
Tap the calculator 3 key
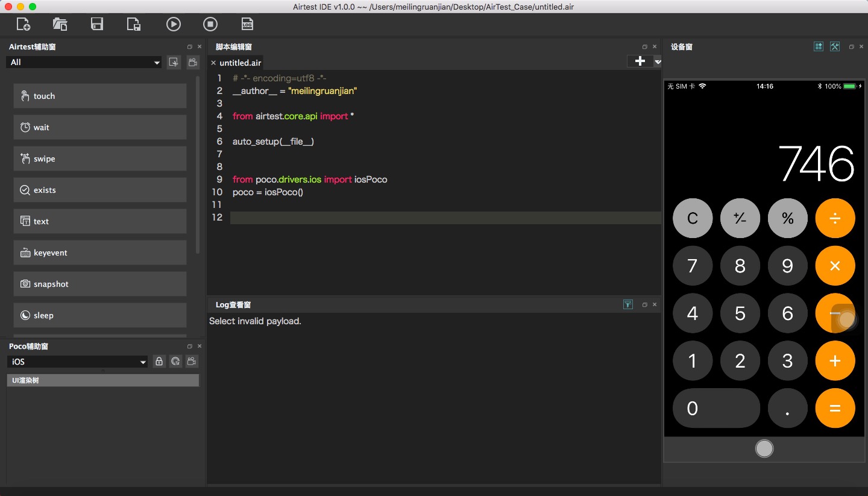coord(788,360)
